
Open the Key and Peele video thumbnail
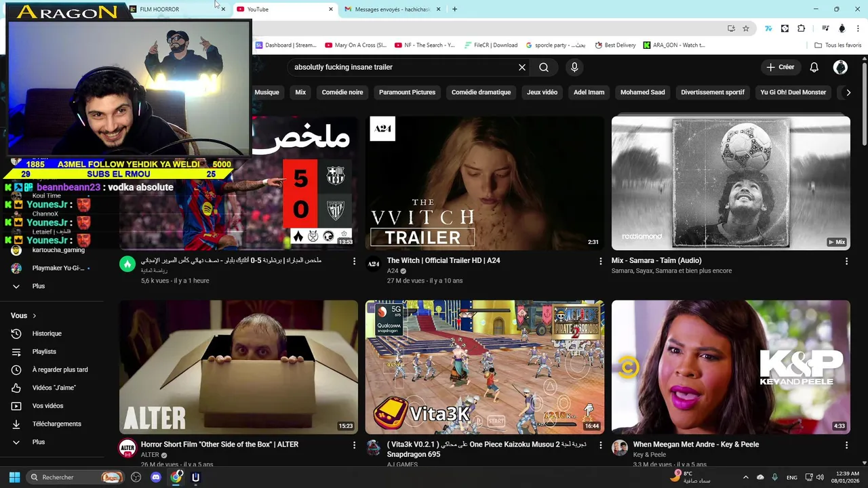[x=730, y=367]
